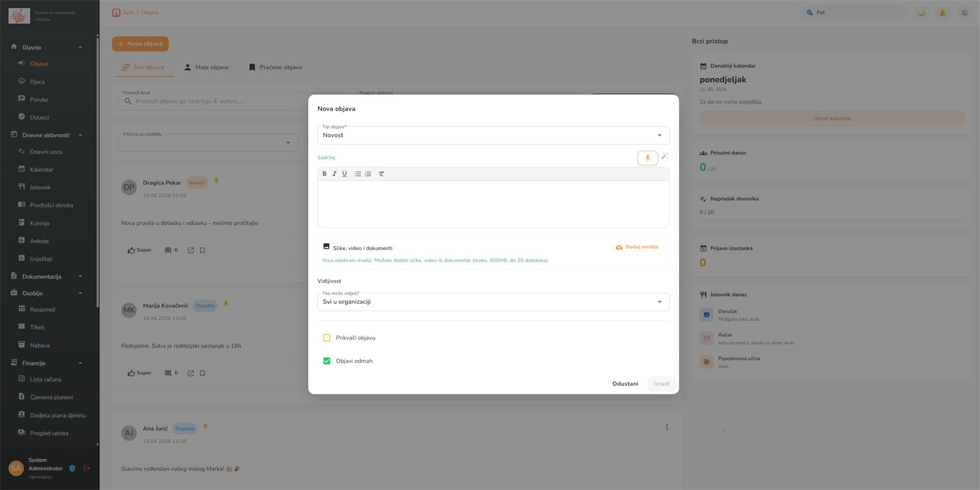This screenshot has width=980, height=490.
Task: Open Tiketi in the sidebar
Action: [x=37, y=327]
